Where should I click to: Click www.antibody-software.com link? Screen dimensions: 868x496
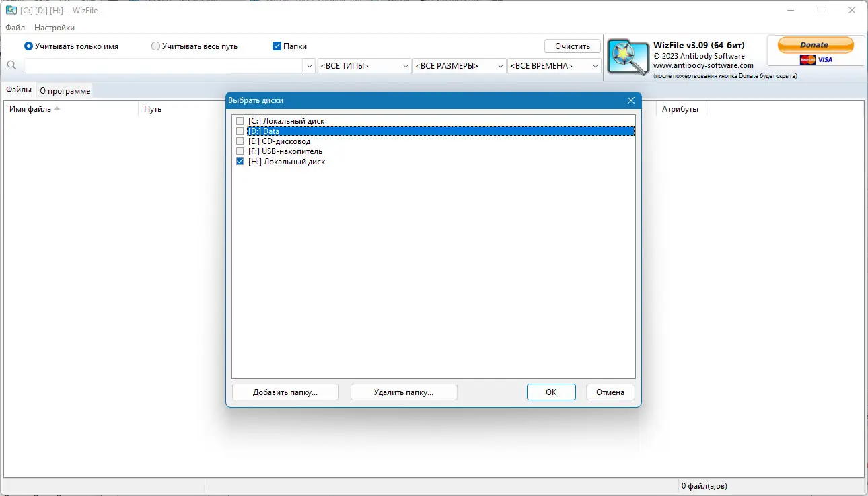(703, 65)
